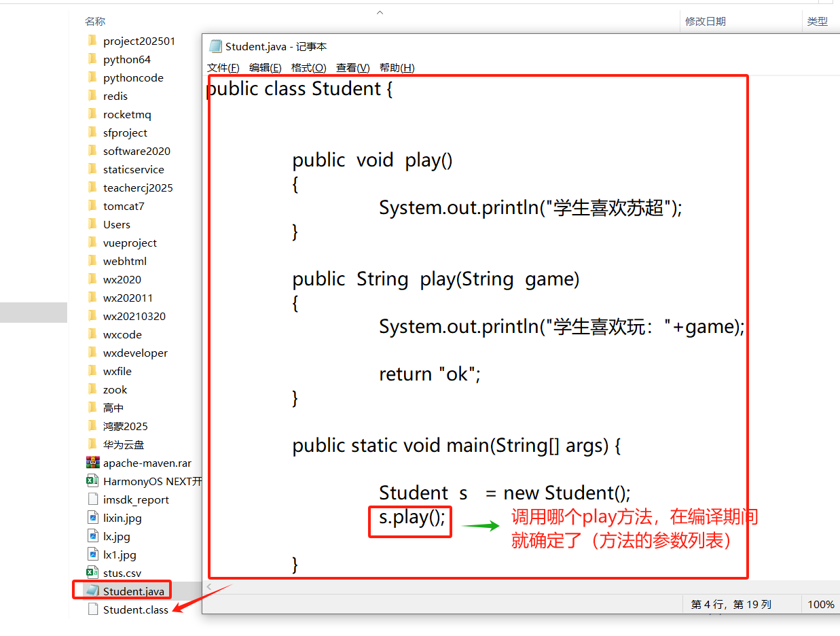Viewport: 840px width, 636px height.
Task: Select the teachercj2025 folder icon
Action: [92, 188]
